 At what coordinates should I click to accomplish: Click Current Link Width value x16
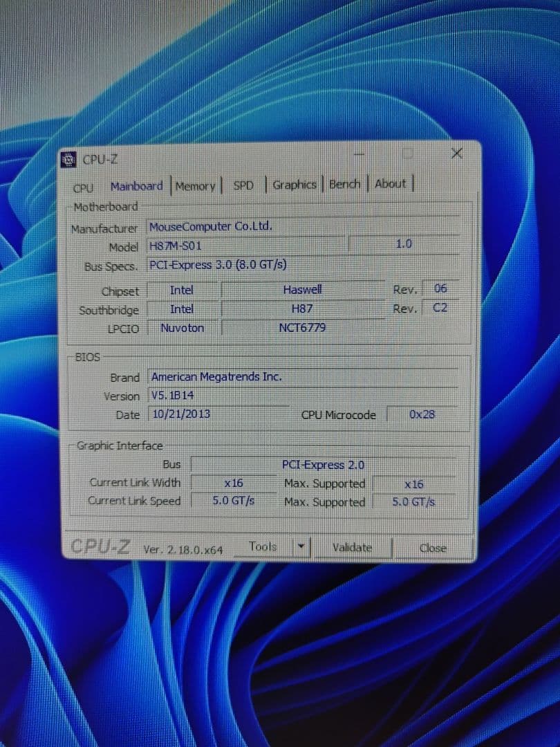click(x=234, y=483)
